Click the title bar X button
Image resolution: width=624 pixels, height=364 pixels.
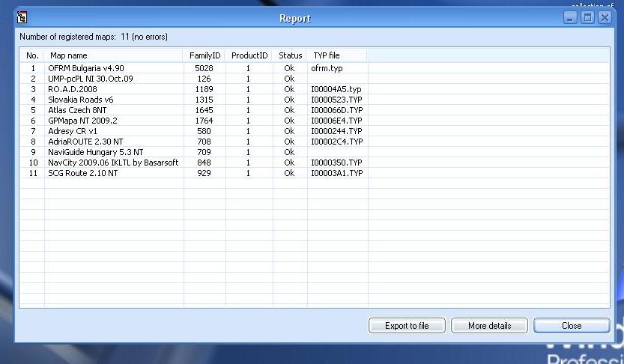[605, 17]
